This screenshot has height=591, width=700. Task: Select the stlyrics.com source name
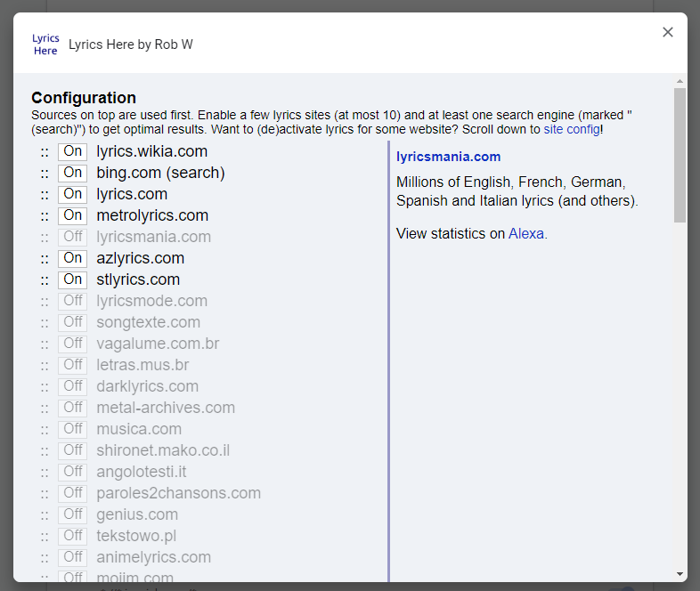(x=138, y=279)
